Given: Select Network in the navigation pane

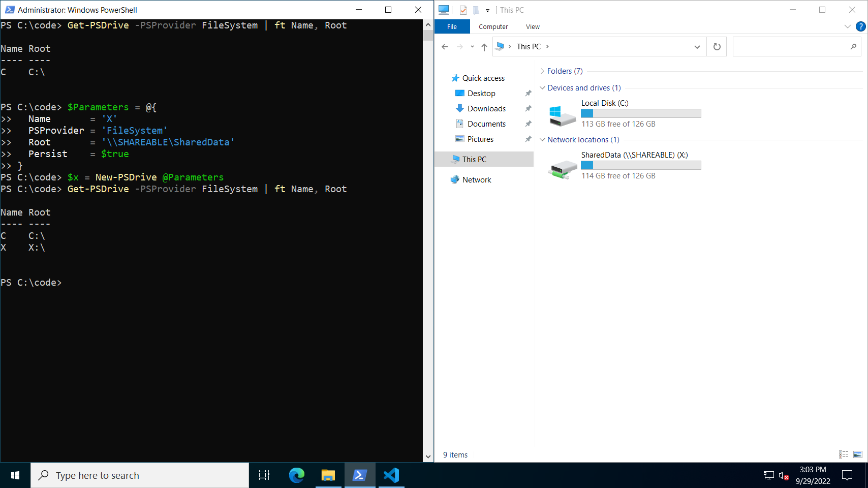Looking at the screenshot, I should (476, 179).
